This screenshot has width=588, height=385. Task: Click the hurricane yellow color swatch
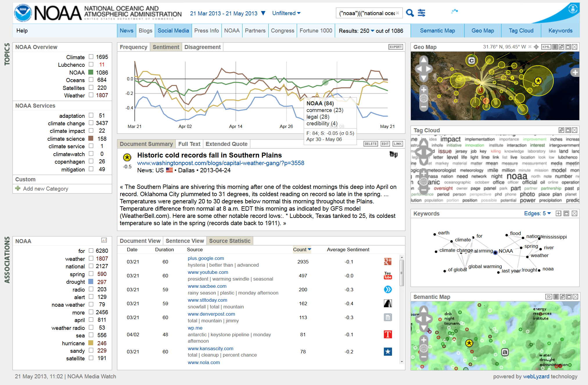pyautogui.click(x=91, y=343)
